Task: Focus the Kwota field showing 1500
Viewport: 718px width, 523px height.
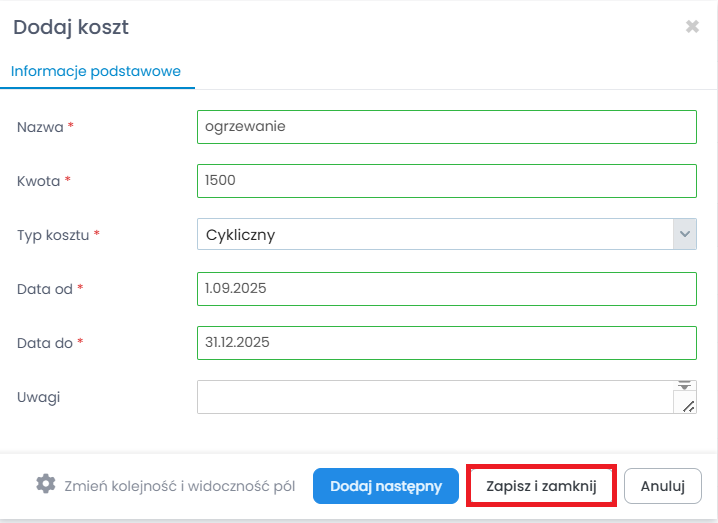Action: (x=446, y=181)
